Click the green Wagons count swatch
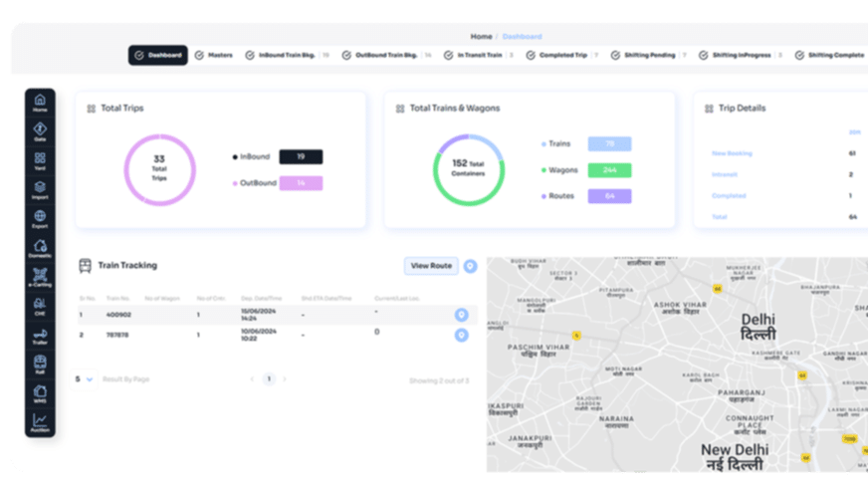Screen dimensions: 868x493 coord(609,170)
